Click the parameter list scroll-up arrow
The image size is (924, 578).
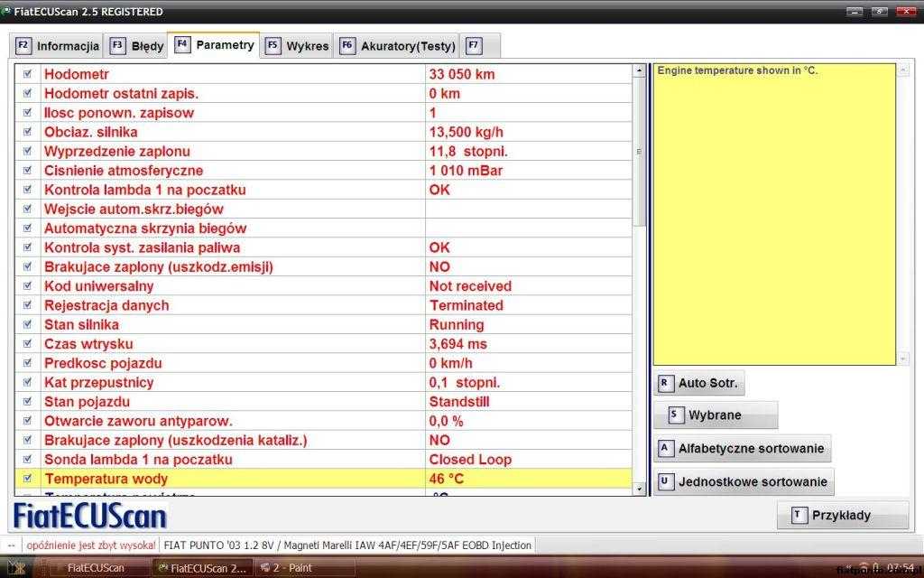640,70
